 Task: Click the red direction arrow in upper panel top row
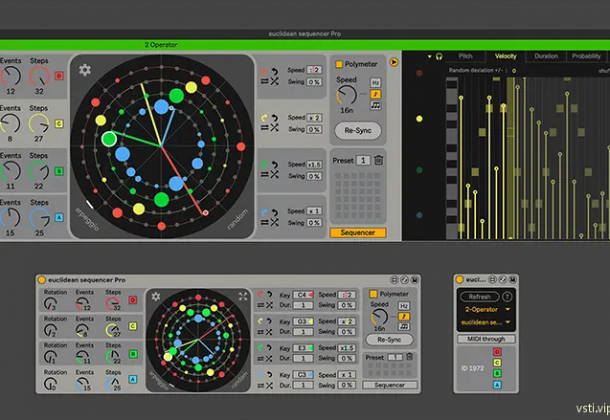(264, 72)
